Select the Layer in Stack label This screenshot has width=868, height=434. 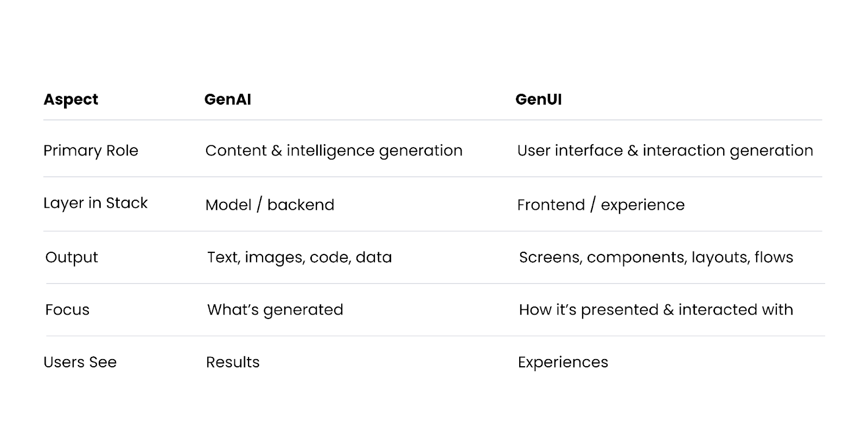95,203
